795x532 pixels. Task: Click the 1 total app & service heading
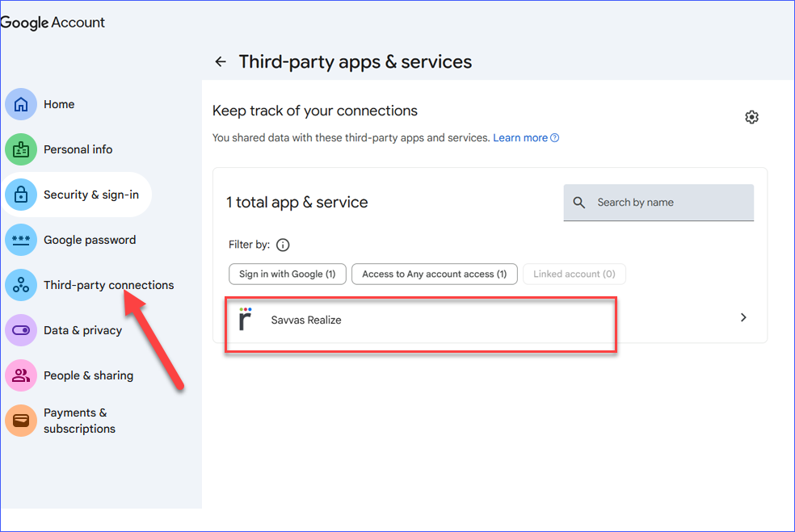coord(297,202)
